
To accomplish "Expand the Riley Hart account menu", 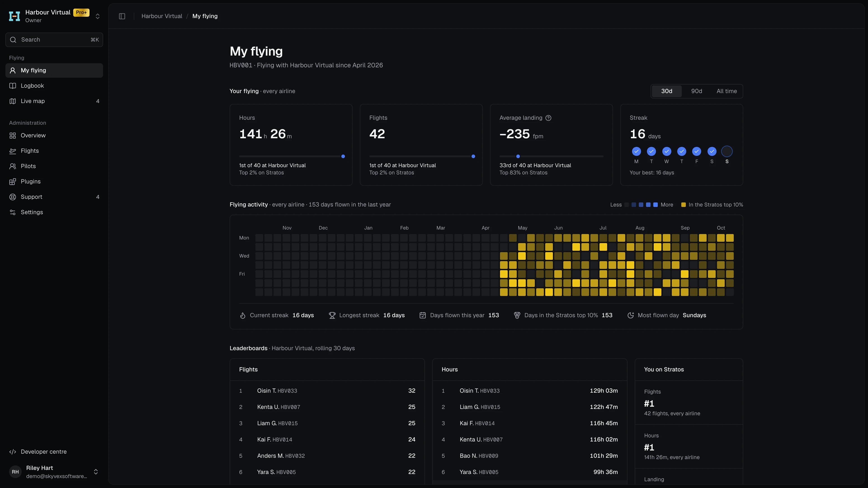I will 96,472.
